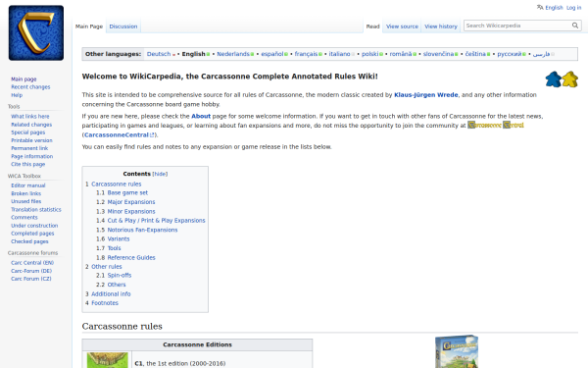Open the Permanent link
This screenshot has width=588, height=368.
pyautogui.click(x=29, y=148)
